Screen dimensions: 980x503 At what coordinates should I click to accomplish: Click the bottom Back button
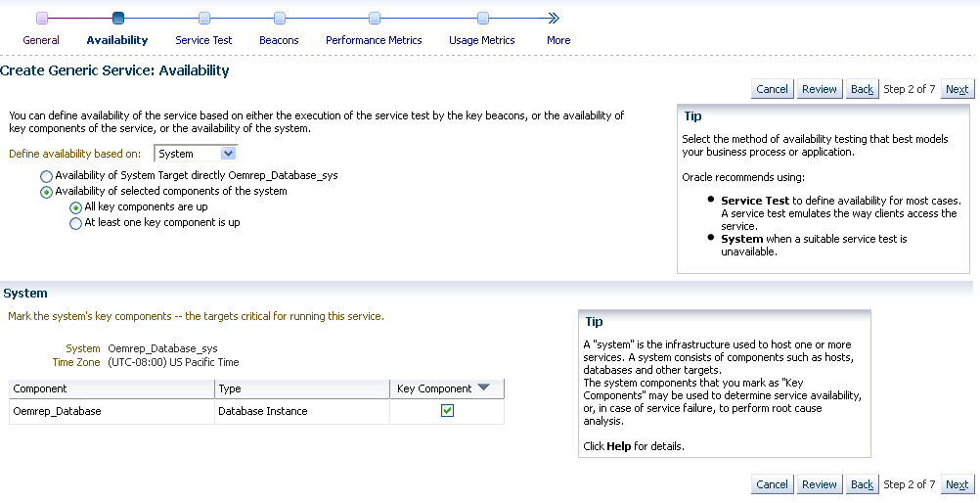point(862,484)
